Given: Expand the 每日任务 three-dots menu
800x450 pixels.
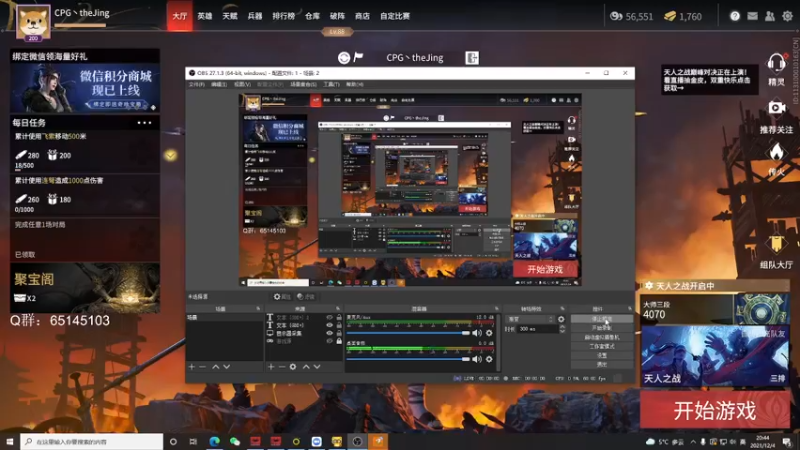Looking at the screenshot, I should [x=144, y=123].
